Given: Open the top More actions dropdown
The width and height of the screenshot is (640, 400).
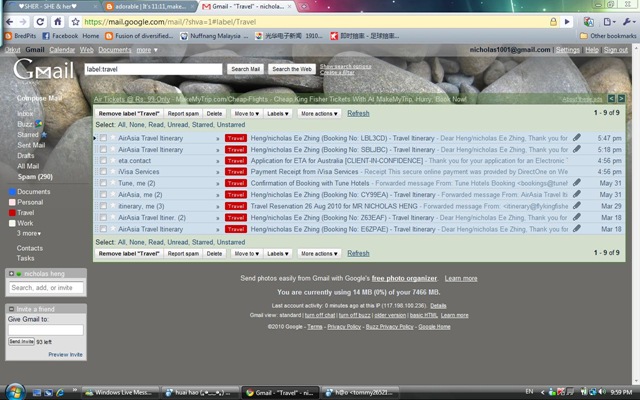Looking at the screenshot, I should (x=319, y=113).
